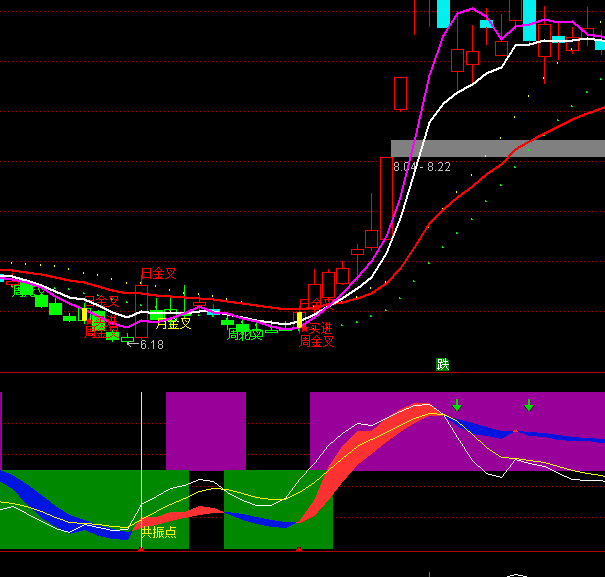Click the tall cyan candlestick at the chart top
This screenshot has height=577, width=605.
tap(443, 13)
